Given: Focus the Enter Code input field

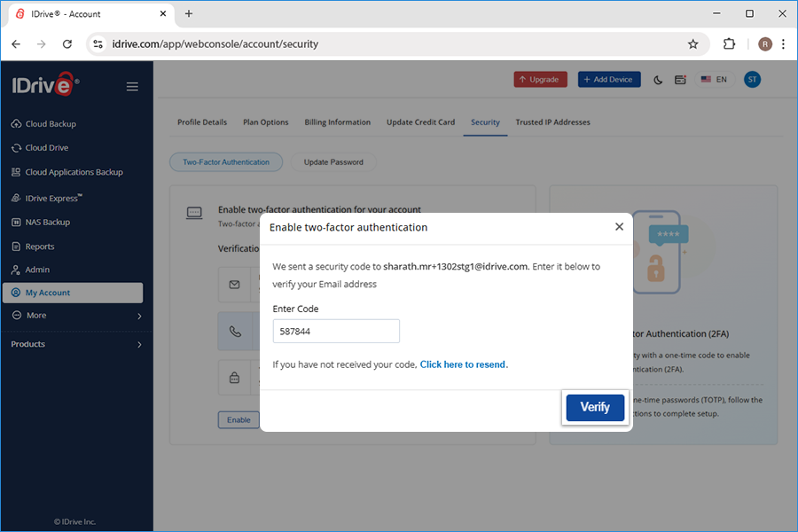Looking at the screenshot, I should tap(336, 332).
